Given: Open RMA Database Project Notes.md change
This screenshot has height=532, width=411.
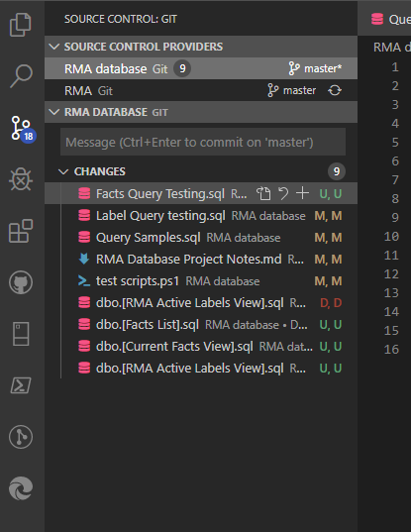Looking at the screenshot, I should point(201,259).
